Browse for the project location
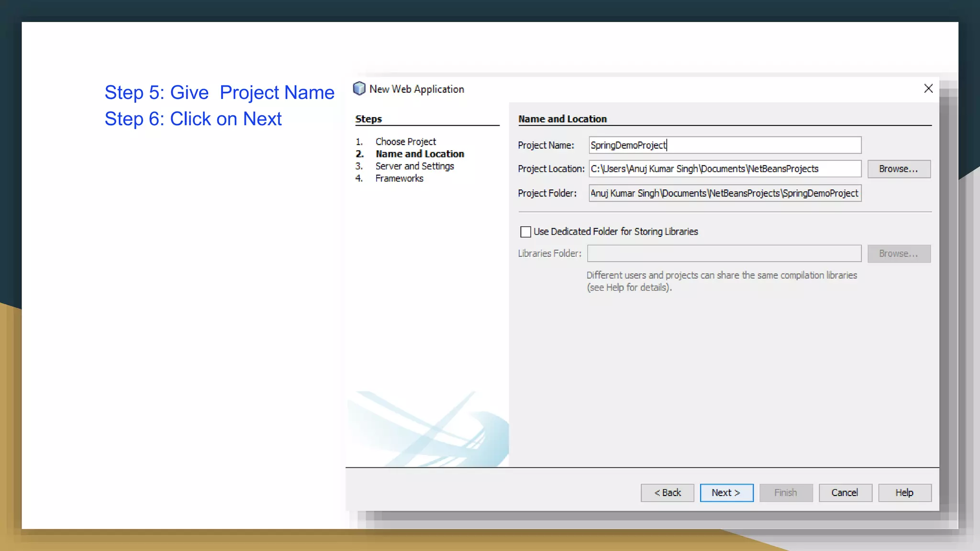This screenshot has width=980, height=551. point(899,169)
